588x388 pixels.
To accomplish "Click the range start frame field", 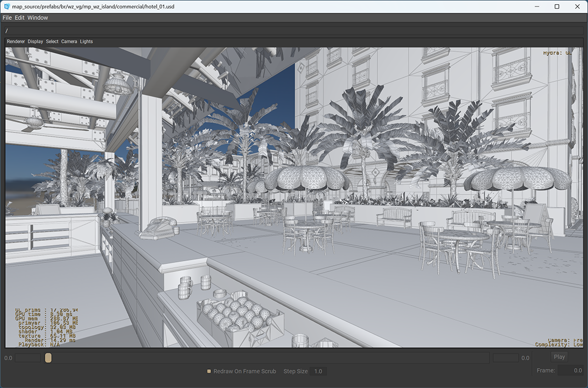I will (x=28, y=358).
